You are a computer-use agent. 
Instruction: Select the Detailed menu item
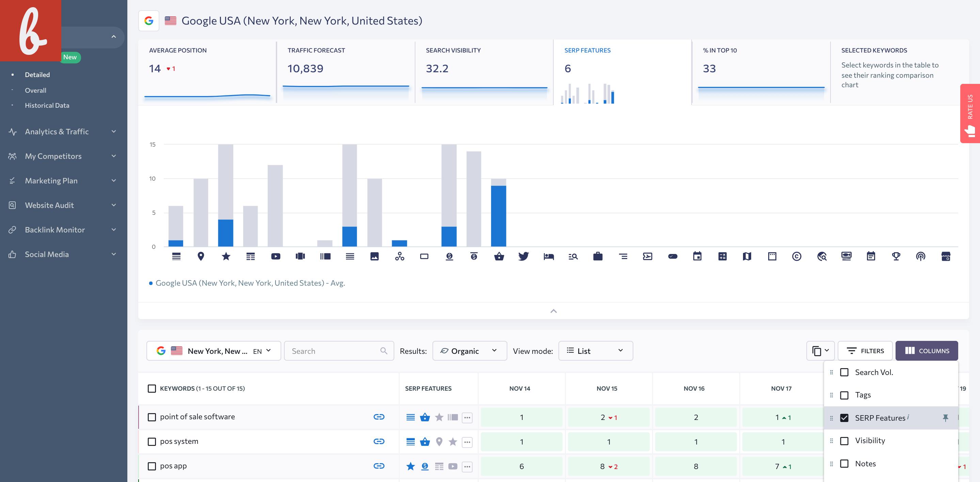pyautogui.click(x=37, y=74)
